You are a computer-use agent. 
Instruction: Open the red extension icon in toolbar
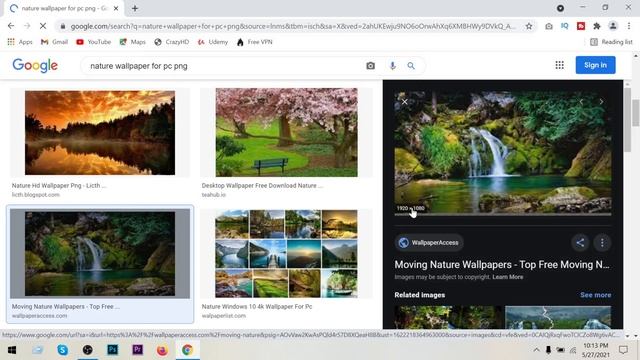(x=581, y=26)
